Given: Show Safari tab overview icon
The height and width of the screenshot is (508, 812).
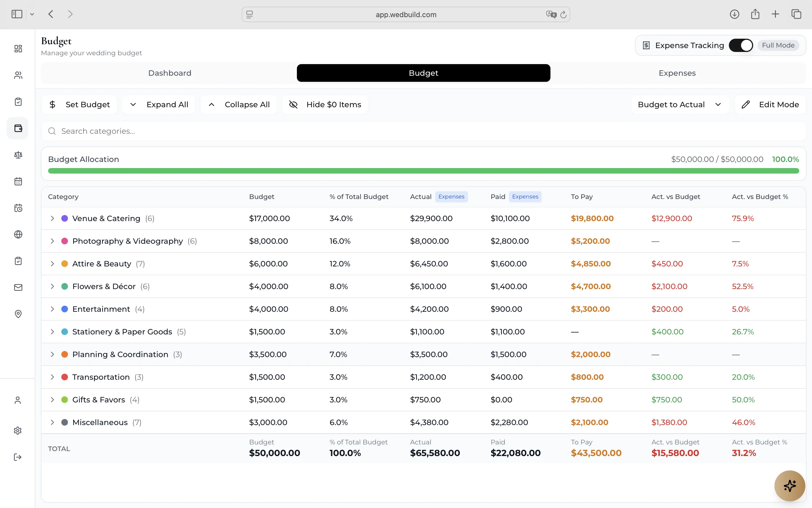Looking at the screenshot, I should coord(796,14).
